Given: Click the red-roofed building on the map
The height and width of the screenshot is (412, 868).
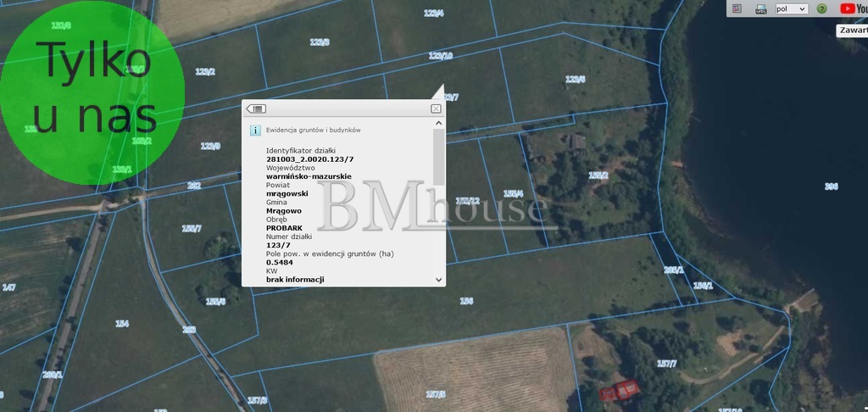Looking at the screenshot, I should (x=620, y=390).
